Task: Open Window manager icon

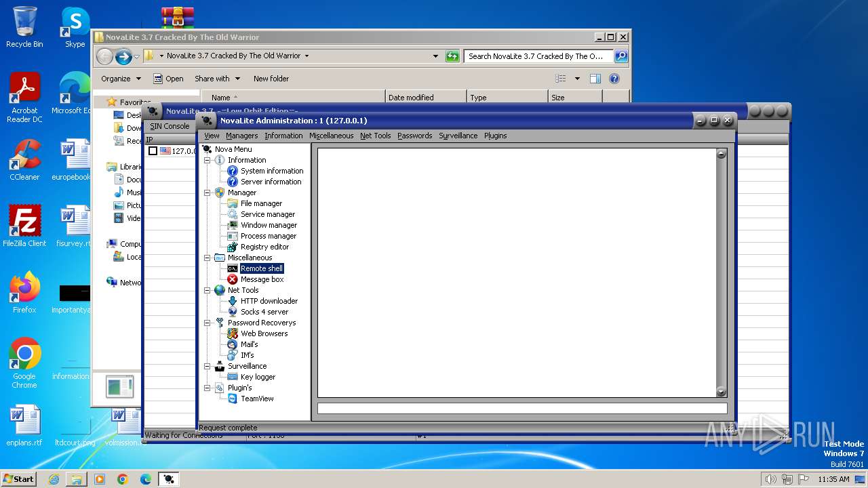Action: tap(233, 225)
